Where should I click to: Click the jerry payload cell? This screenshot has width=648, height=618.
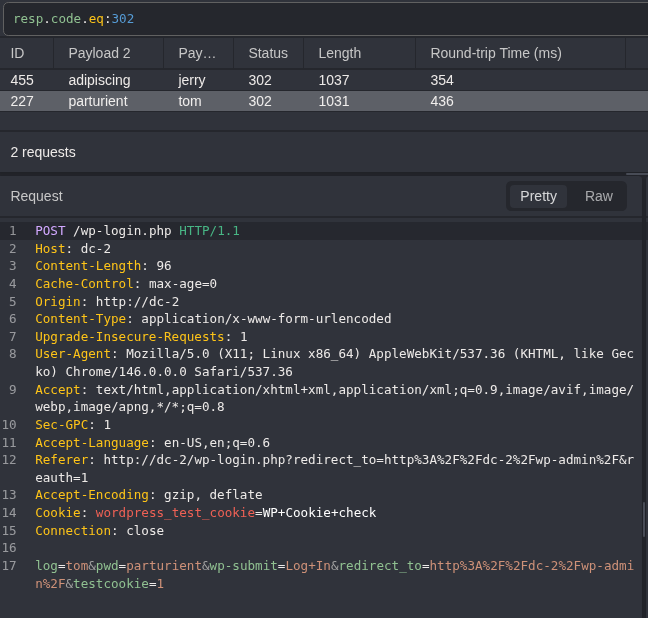pyautogui.click(x=192, y=80)
